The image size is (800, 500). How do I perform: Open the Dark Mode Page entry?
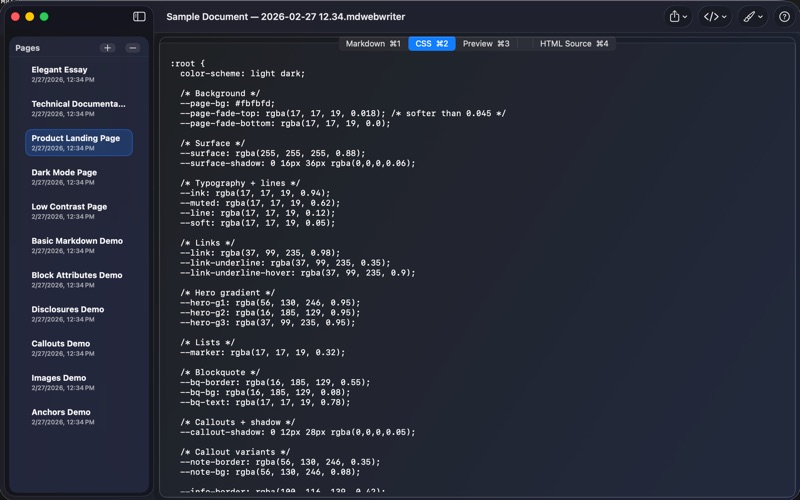coord(79,177)
